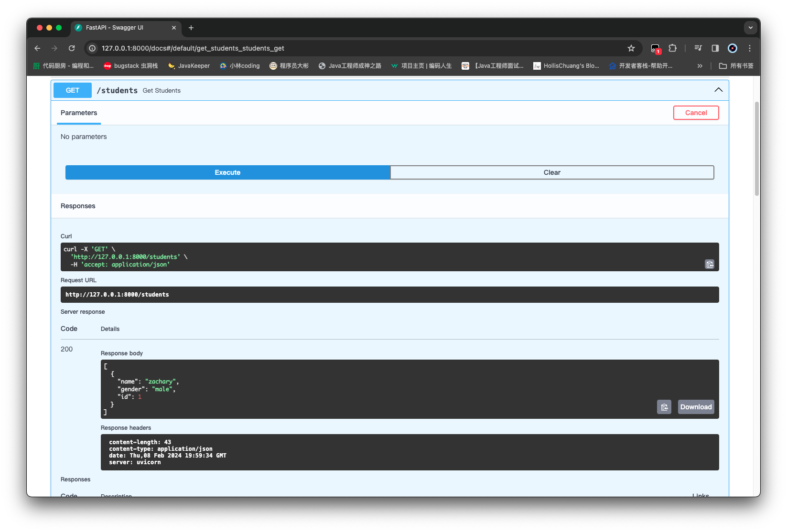
Task: Open the Chrome three-dot menu
Action: [750, 48]
